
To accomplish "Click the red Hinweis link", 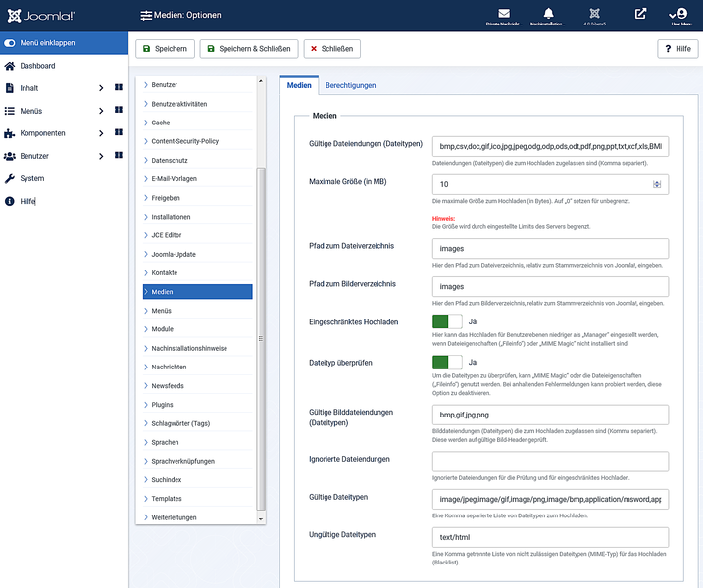I will [x=443, y=219].
